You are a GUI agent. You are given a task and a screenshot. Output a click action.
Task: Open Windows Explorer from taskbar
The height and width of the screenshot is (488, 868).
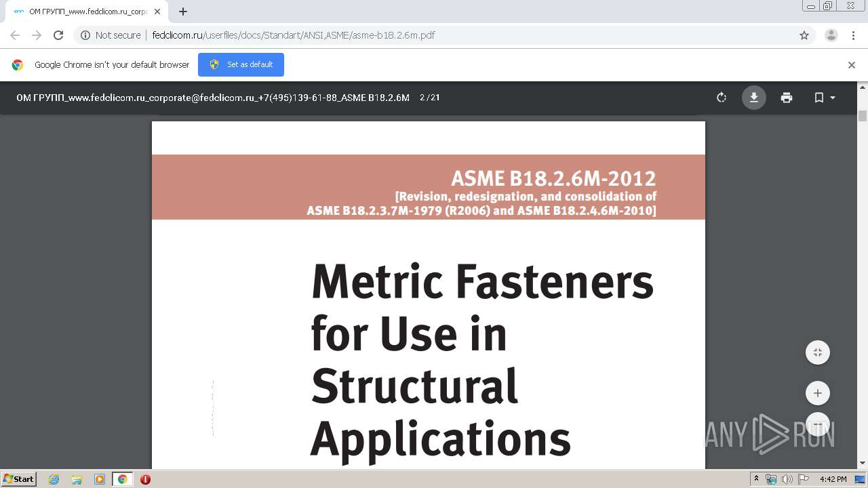[x=77, y=479]
